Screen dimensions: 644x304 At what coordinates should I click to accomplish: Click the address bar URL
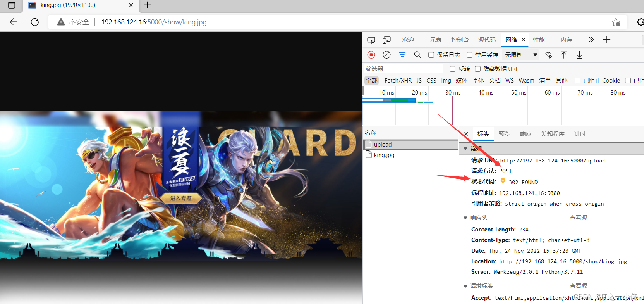pyautogui.click(x=154, y=22)
